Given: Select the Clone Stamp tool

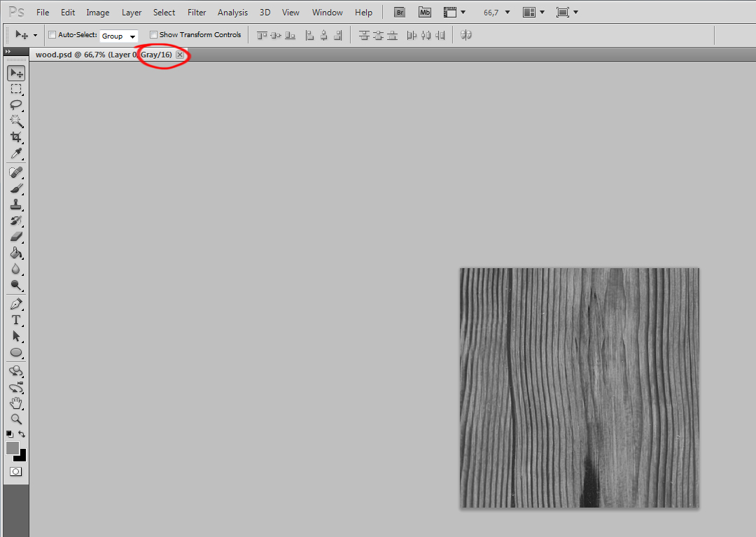Looking at the screenshot, I should 16,204.
